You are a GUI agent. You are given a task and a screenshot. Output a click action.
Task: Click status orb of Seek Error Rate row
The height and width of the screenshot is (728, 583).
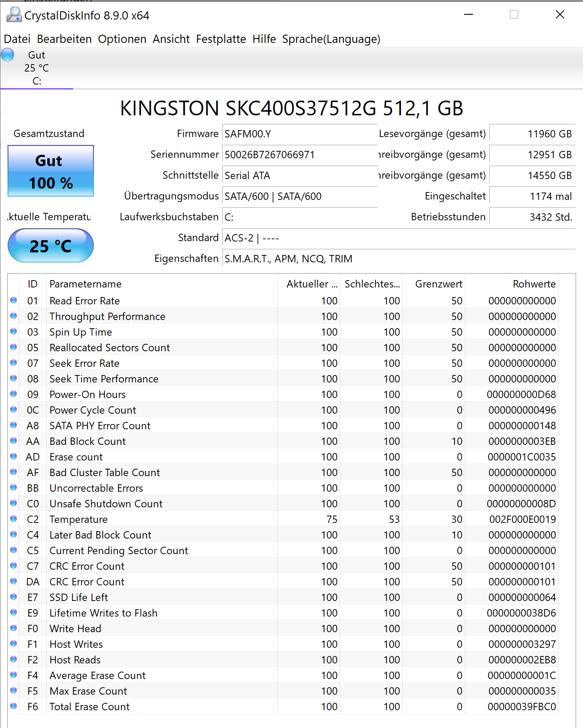coord(13,362)
